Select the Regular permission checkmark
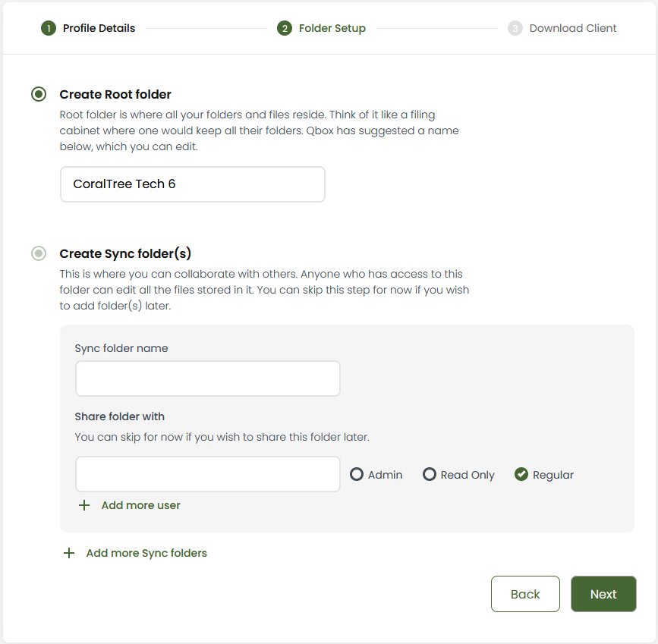658x644 pixels. coord(521,474)
